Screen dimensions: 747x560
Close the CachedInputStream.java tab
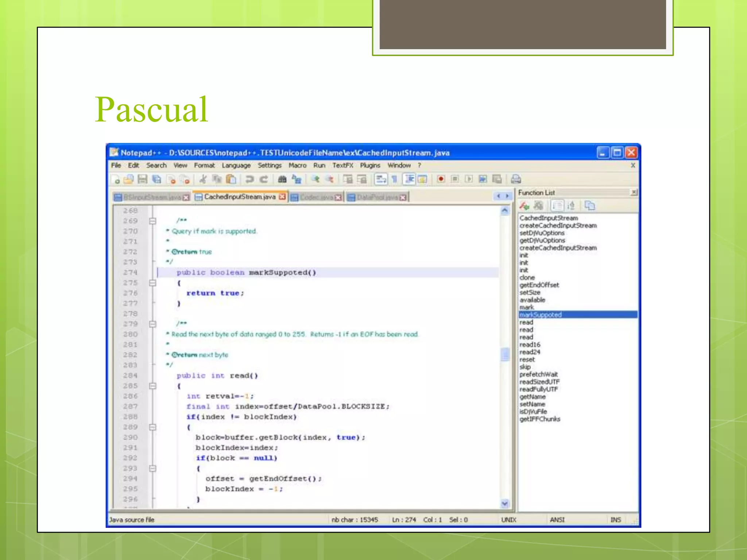coord(282,197)
